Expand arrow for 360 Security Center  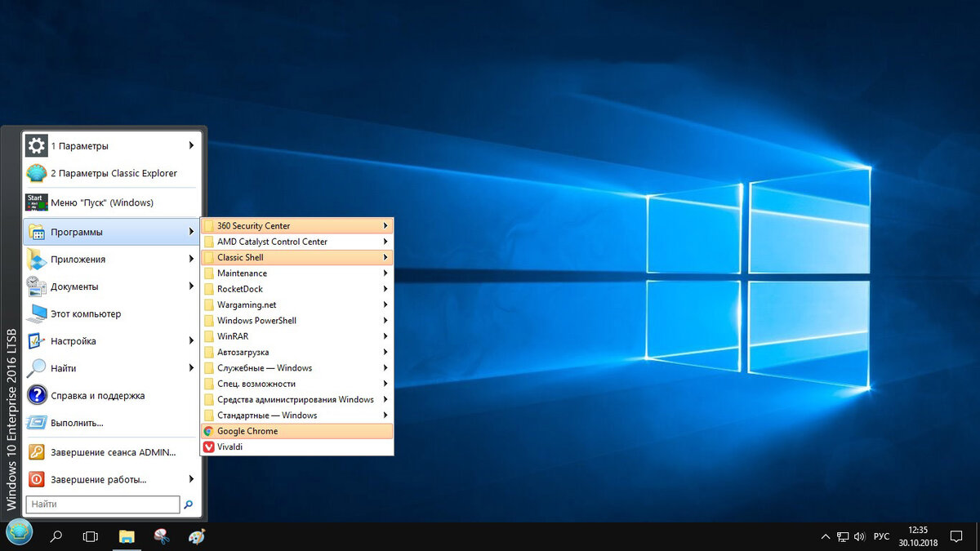(x=385, y=226)
